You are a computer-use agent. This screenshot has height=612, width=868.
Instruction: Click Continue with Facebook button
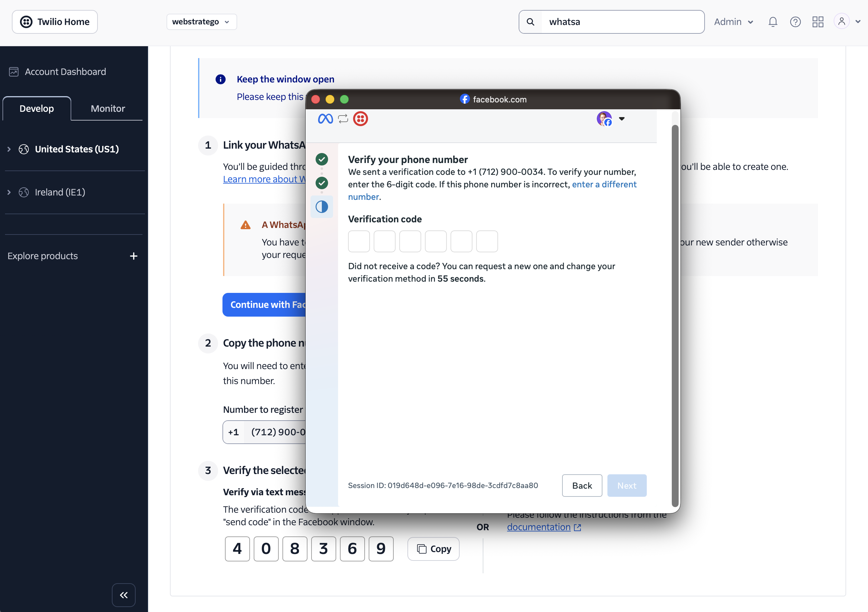click(x=264, y=304)
